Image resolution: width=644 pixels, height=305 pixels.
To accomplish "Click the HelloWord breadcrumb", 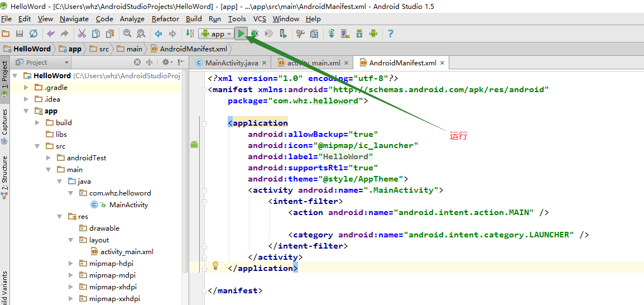I will click(x=27, y=49).
